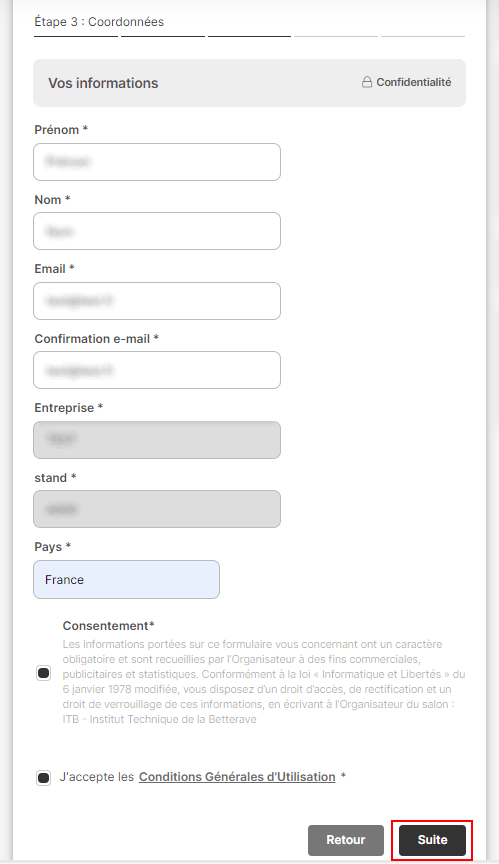Click the stand field

tap(157, 509)
